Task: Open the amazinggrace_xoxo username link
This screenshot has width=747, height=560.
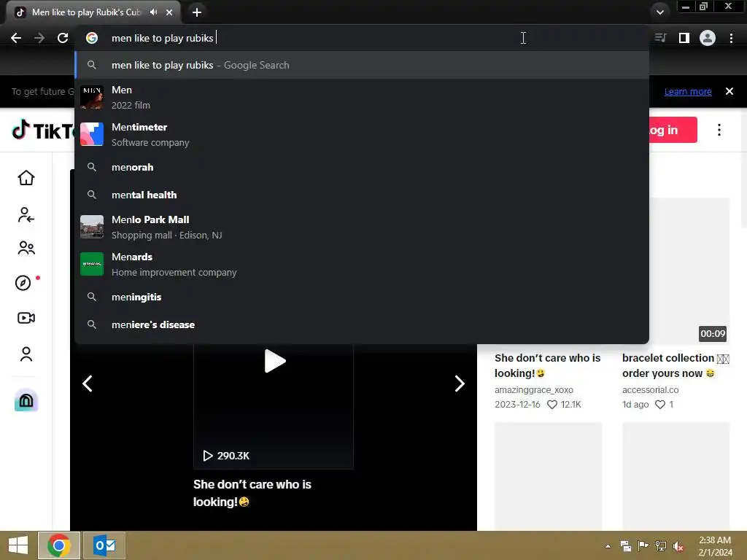Action: point(533,390)
